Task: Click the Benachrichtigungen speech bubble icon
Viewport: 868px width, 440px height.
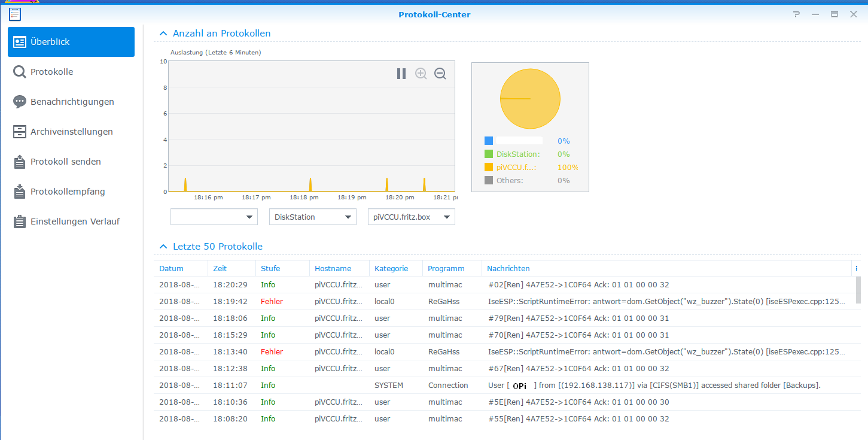Action: tap(20, 102)
